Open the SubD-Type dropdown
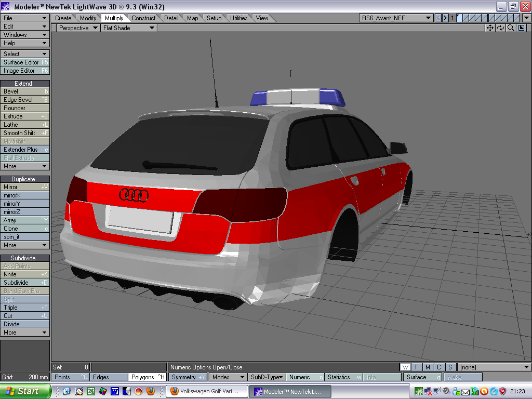 click(x=267, y=377)
